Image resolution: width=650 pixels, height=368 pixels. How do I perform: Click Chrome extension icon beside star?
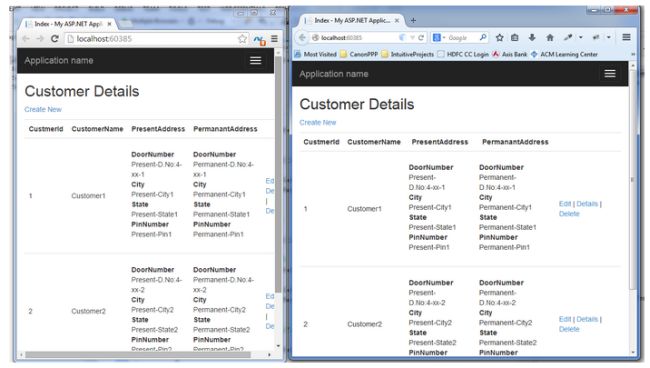point(260,40)
